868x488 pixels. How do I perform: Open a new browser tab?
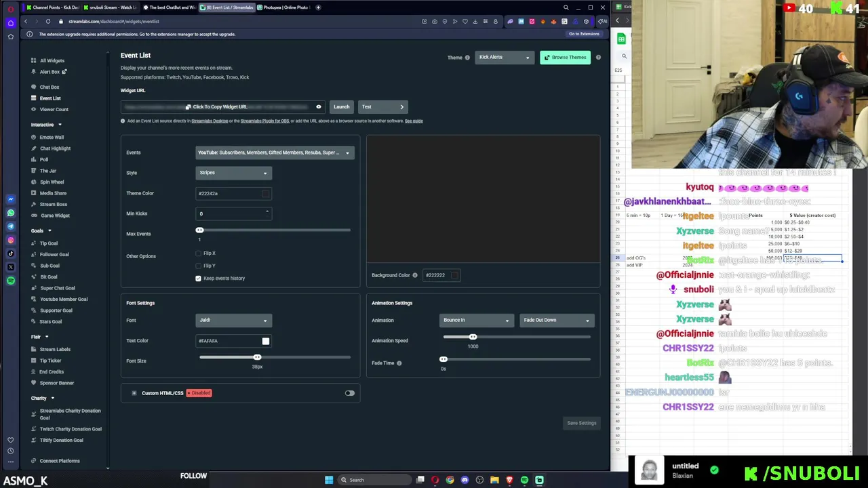point(319,7)
